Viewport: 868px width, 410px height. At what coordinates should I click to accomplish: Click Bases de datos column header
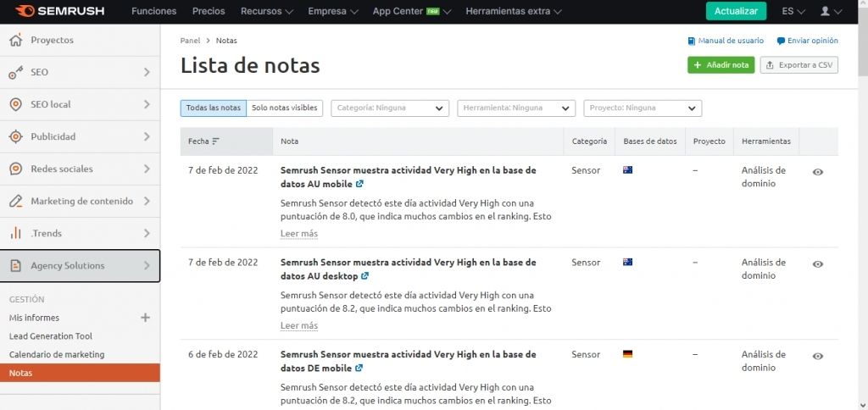(650, 141)
